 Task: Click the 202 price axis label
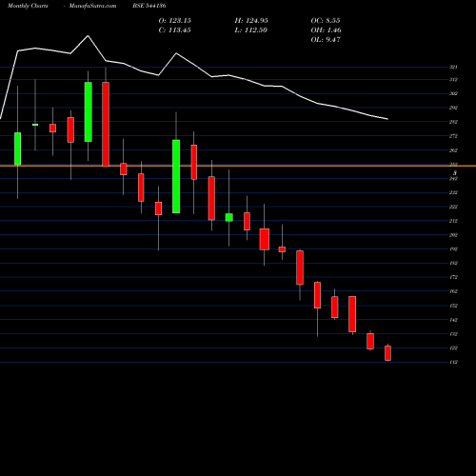453,235
